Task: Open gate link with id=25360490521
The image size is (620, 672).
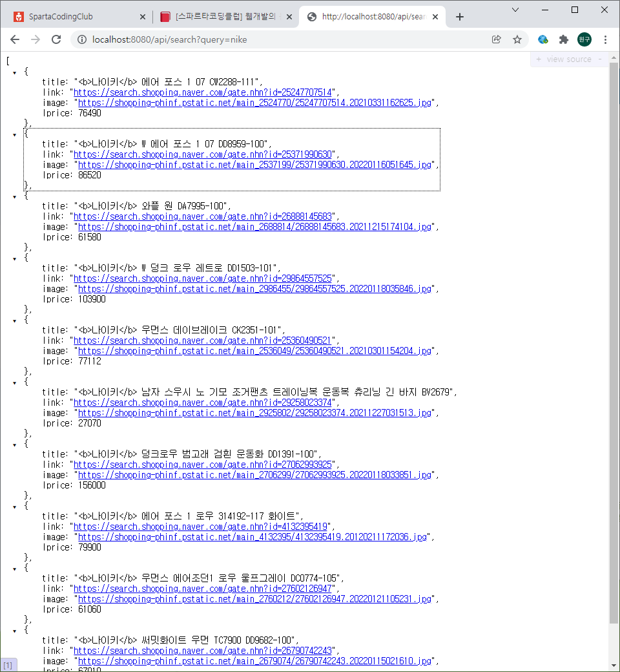Action: [203, 341]
